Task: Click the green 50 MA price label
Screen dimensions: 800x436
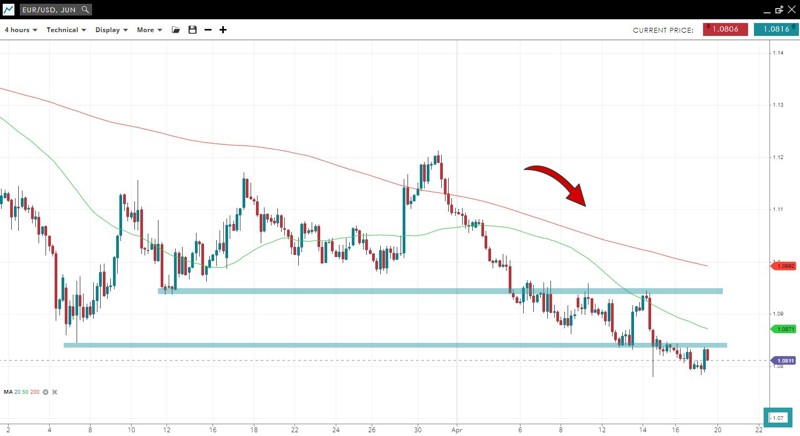Action: (784, 328)
